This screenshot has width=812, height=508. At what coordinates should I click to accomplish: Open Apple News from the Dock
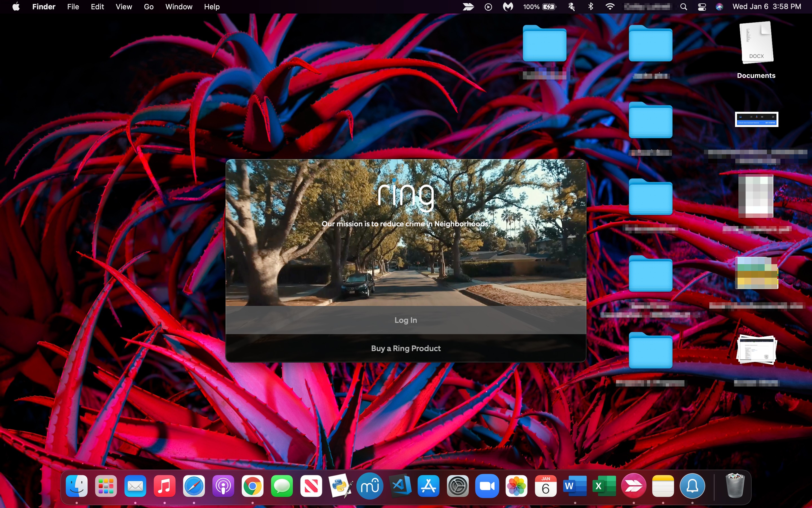tap(311, 486)
